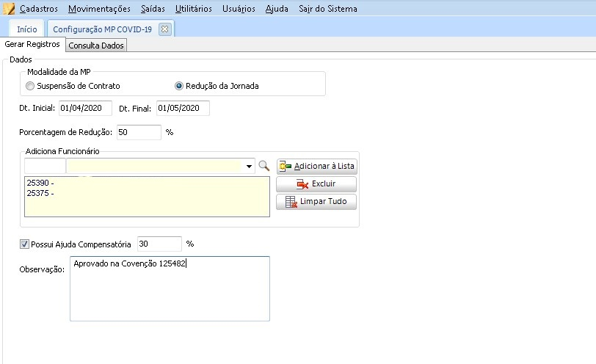Click the Adicionar à Lista button

[316, 166]
